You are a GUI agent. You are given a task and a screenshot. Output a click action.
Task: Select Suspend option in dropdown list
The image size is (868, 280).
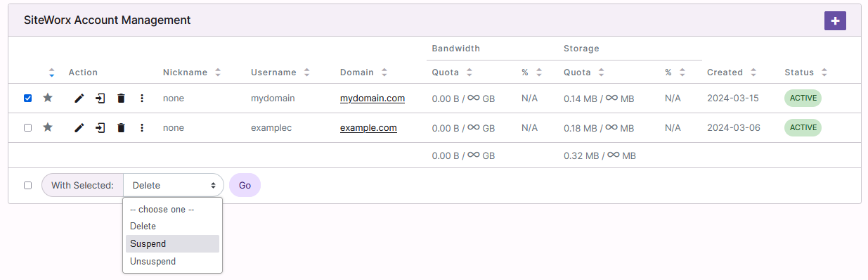tap(173, 243)
